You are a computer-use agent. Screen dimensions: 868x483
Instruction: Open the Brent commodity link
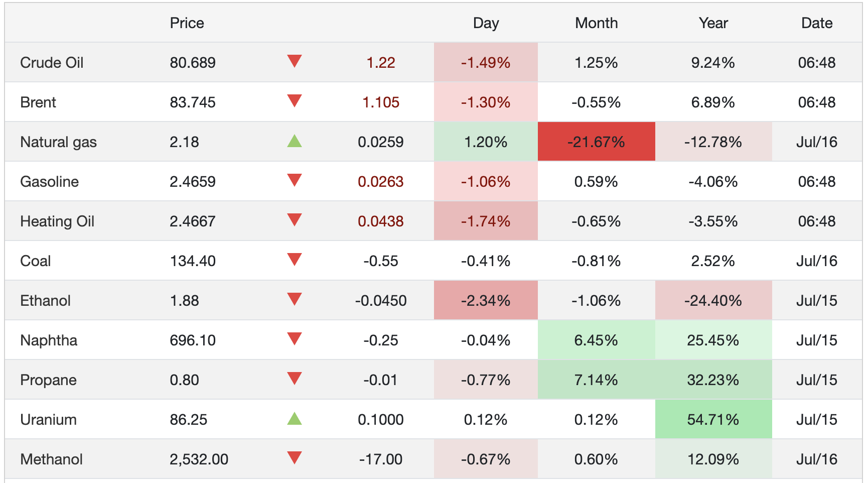pyautogui.click(x=38, y=102)
